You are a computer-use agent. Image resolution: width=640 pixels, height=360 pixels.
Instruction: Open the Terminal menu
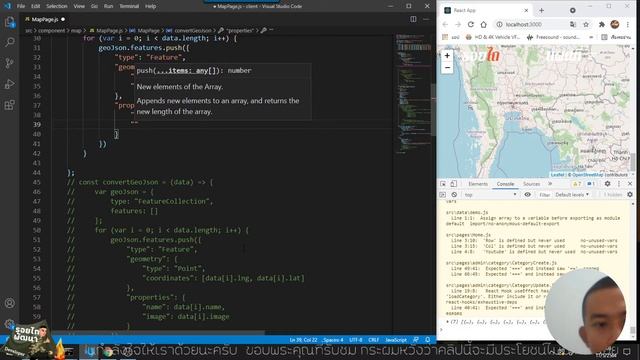tap(129, 6)
